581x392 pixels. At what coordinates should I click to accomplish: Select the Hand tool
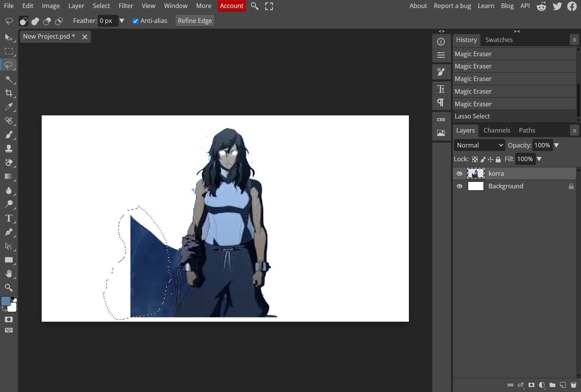[x=9, y=274]
